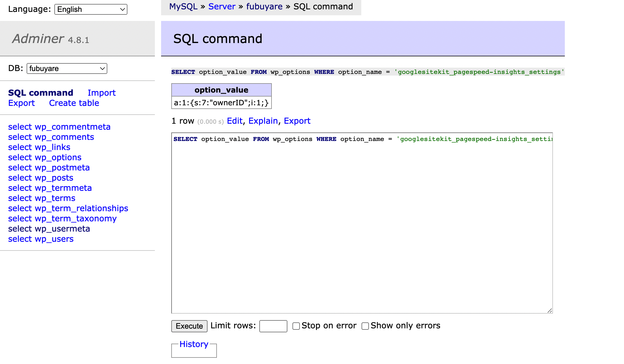Screen dimensions: 624x364
Task: Click the select wp_options table link
Action: tap(45, 157)
